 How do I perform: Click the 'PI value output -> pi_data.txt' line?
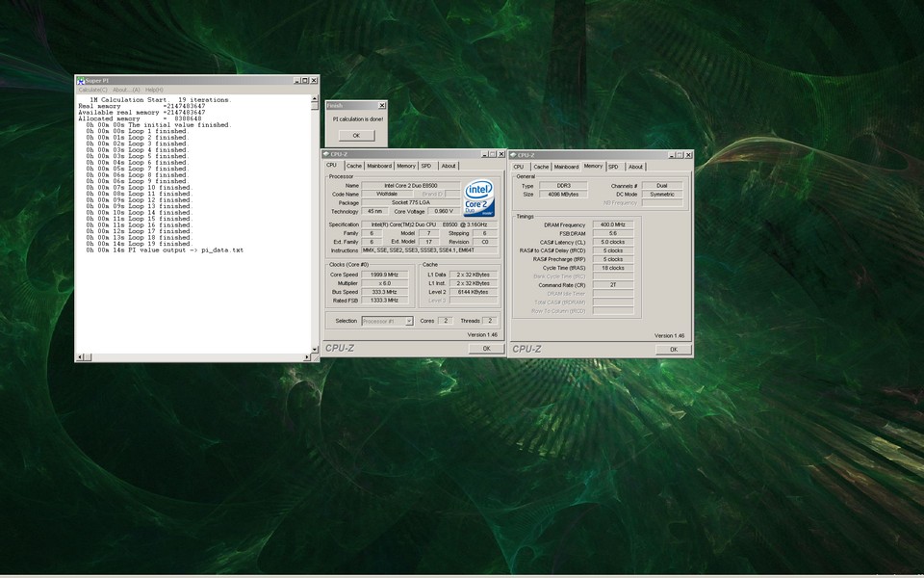click(x=165, y=250)
